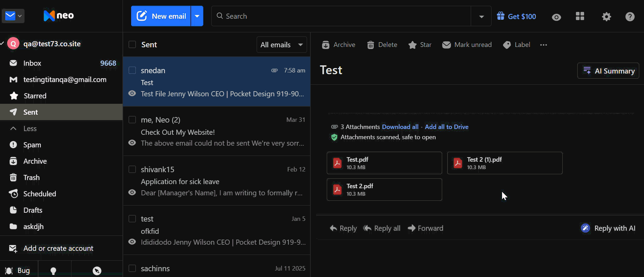Open the mail app switcher icon

(13, 16)
